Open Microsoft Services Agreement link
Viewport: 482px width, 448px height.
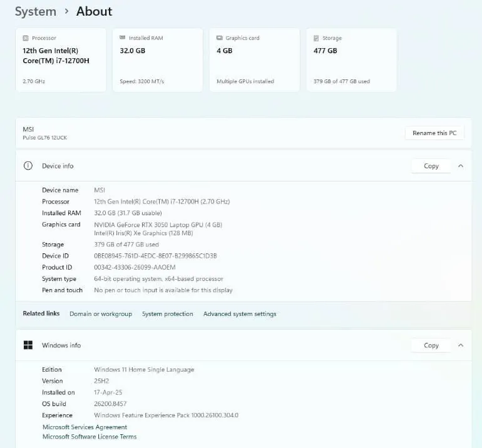85,427
